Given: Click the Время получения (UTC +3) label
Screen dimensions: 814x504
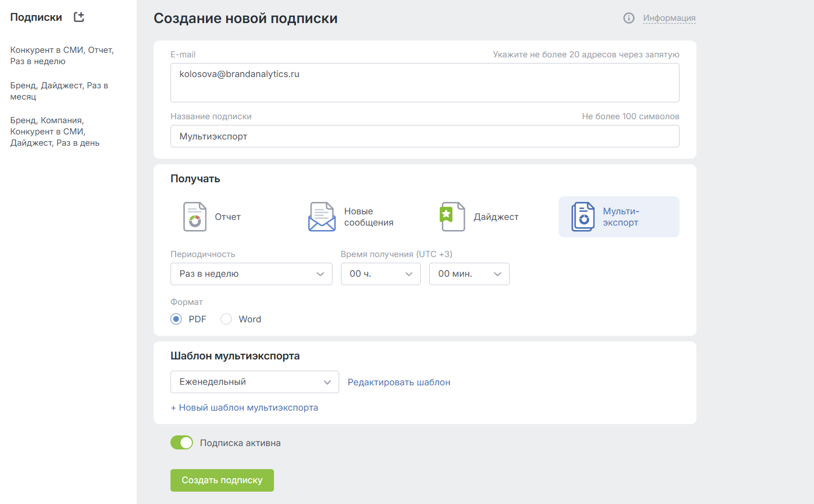Looking at the screenshot, I should point(397,254).
